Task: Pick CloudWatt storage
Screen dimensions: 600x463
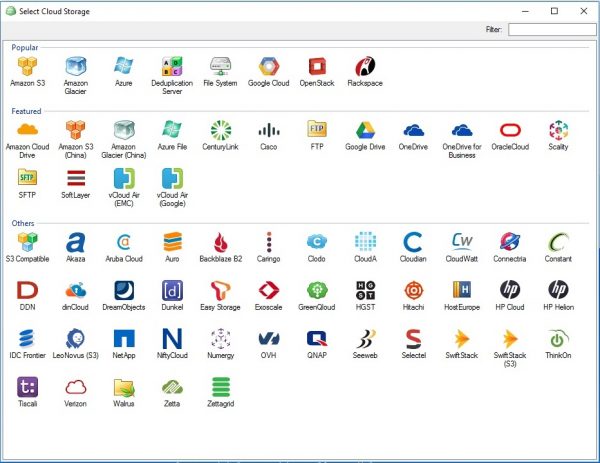Action: 462,242
